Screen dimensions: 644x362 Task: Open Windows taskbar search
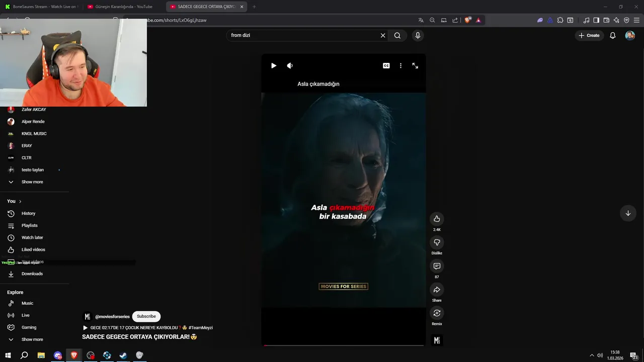pyautogui.click(x=24, y=355)
